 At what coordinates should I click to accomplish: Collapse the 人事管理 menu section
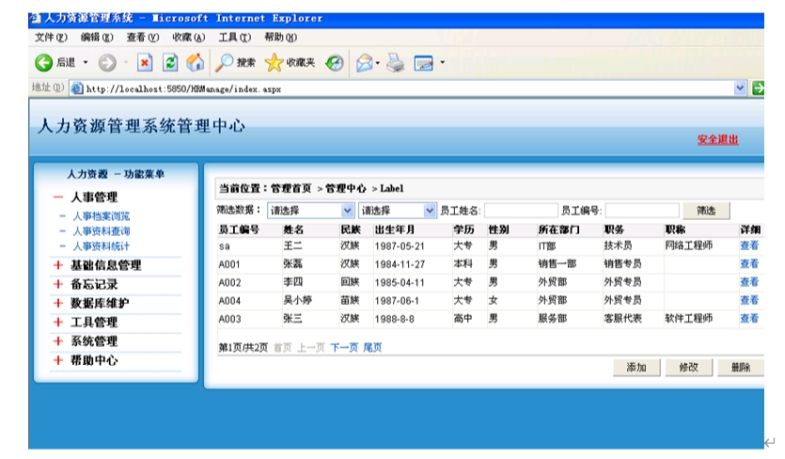click(58, 197)
